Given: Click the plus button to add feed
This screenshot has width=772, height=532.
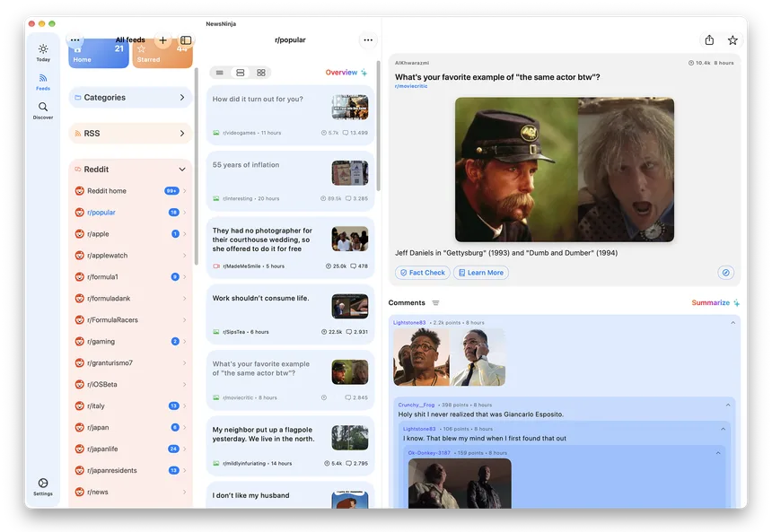Looking at the screenshot, I should click(163, 40).
